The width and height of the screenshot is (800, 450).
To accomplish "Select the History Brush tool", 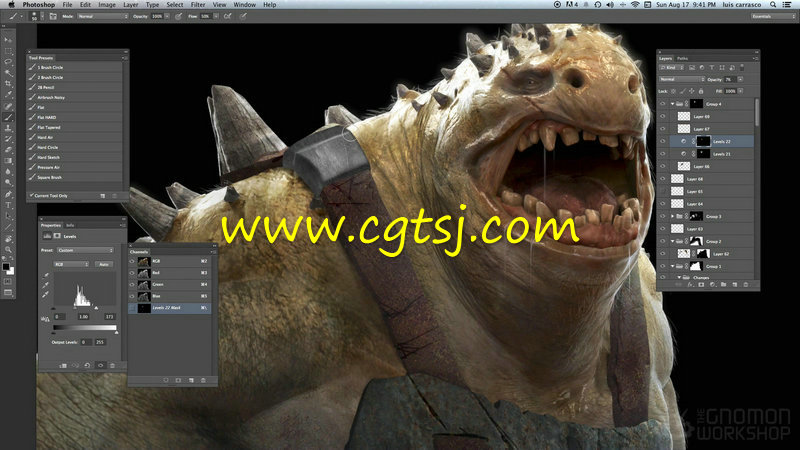I will pos(8,139).
